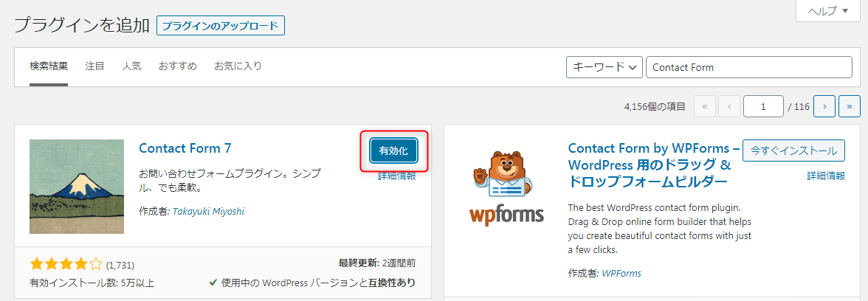The width and height of the screenshot is (868, 301).
Task: Click the current page number field
Action: [763, 106]
